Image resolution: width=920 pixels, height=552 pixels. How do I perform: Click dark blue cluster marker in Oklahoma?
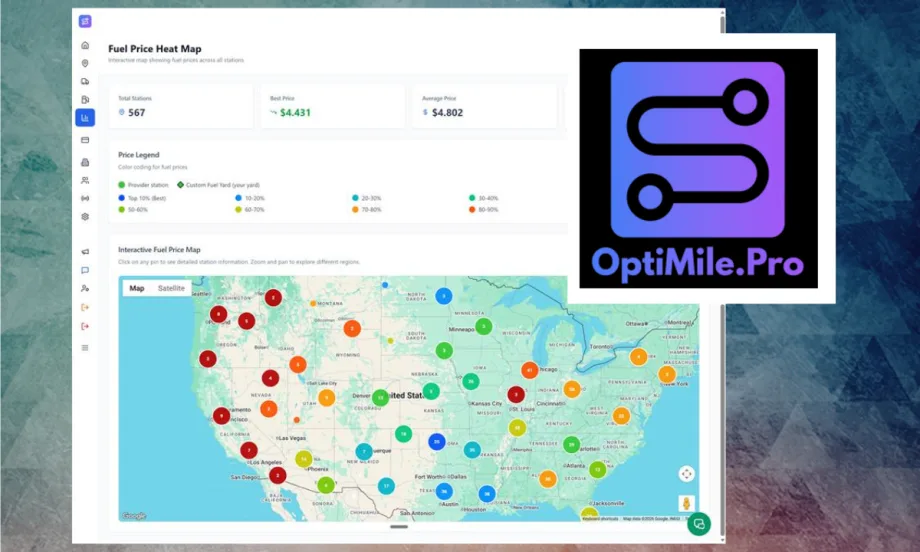(437, 442)
